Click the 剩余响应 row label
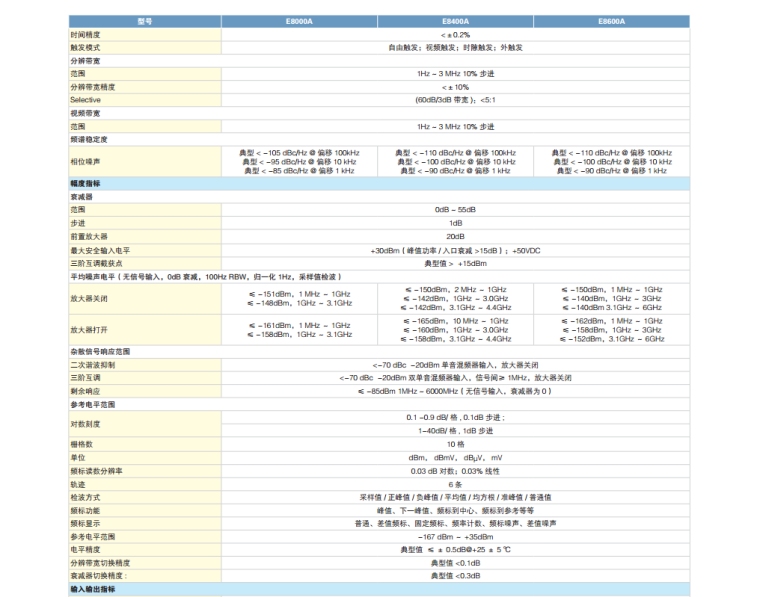This screenshot has width=760, height=597. (85, 391)
